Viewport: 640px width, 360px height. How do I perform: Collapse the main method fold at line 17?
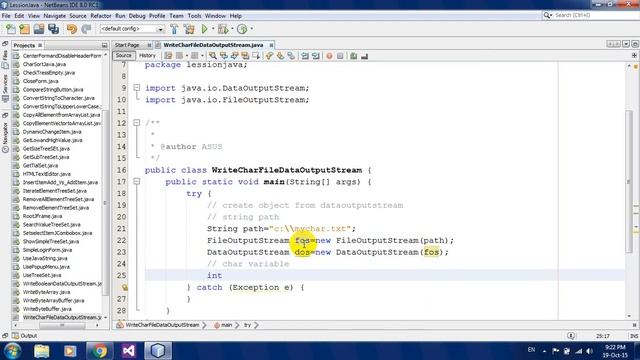click(137, 182)
